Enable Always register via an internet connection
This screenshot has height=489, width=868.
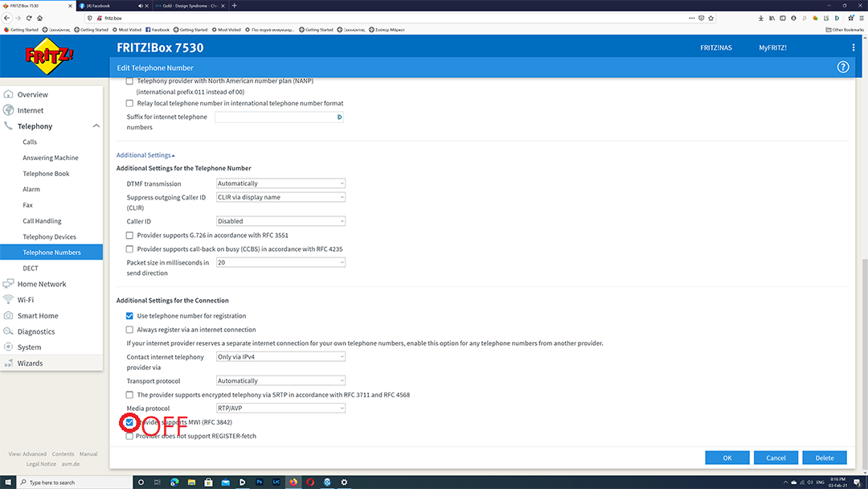[x=129, y=330]
